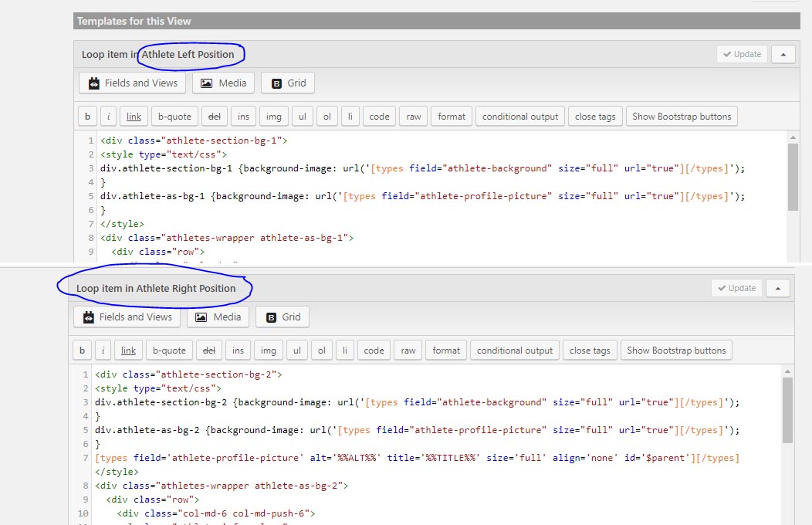Apply bold (b) in Left Position toolbar
This screenshot has height=525, width=812.
pos(87,117)
